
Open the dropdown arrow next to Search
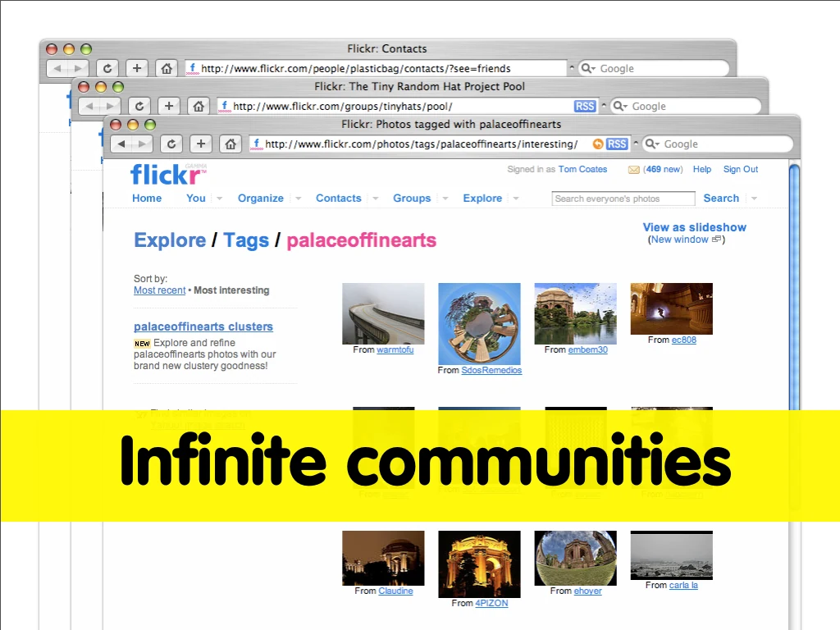755,199
